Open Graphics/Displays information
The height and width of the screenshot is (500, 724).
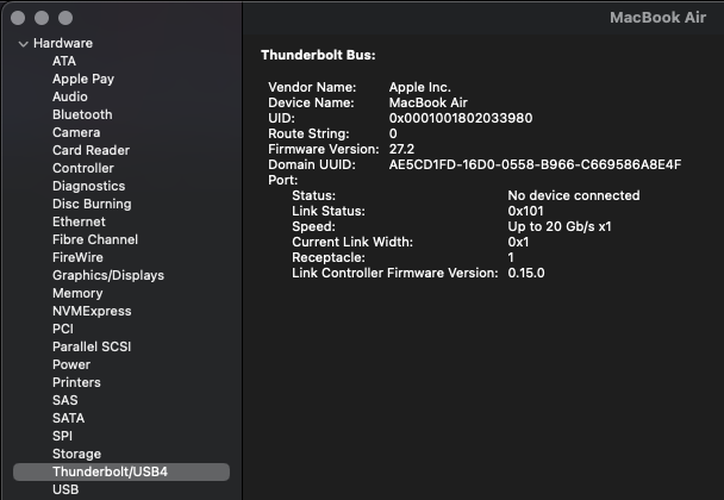click(108, 275)
